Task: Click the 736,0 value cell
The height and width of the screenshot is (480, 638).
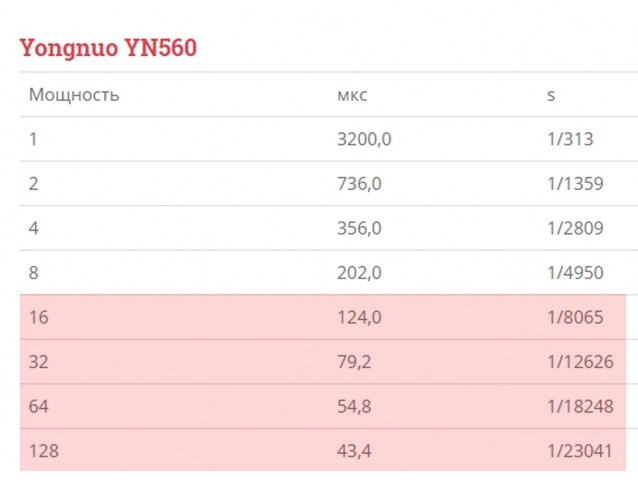Action: coord(360,184)
